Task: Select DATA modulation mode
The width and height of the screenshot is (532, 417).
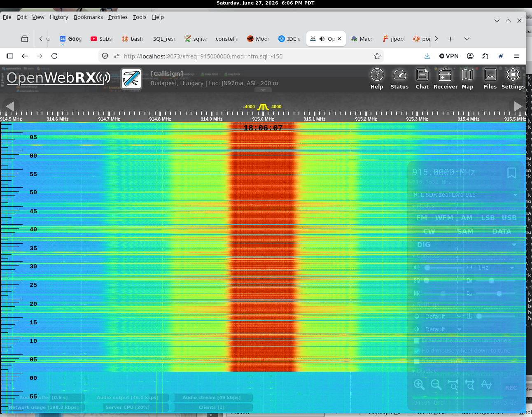Action: (x=502, y=231)
